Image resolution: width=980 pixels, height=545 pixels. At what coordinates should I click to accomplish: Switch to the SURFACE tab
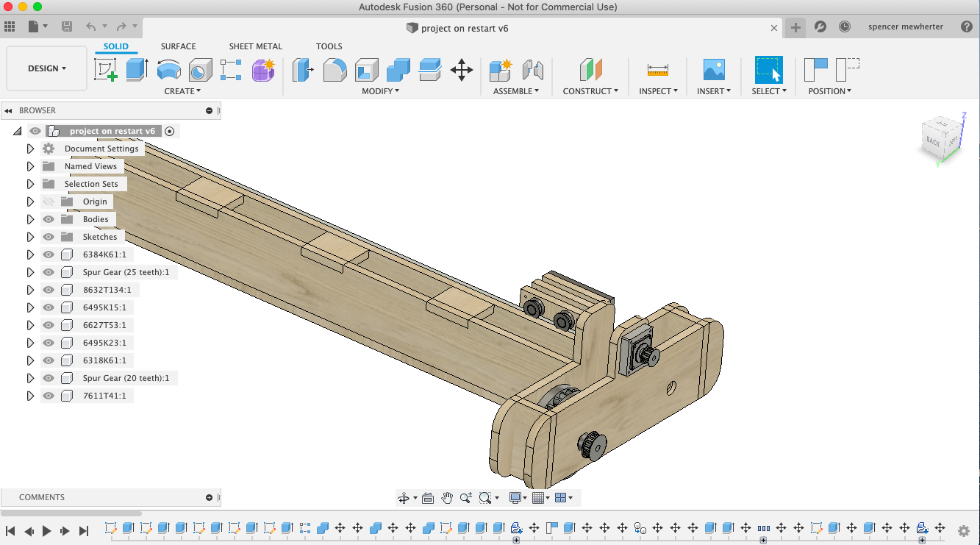(x=179, y=46)
